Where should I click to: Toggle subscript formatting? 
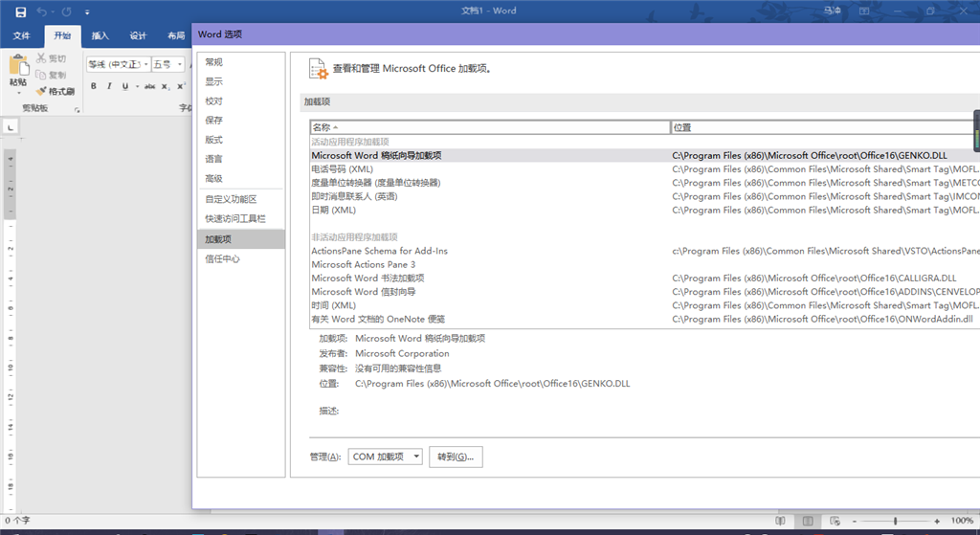coord(165,86)
